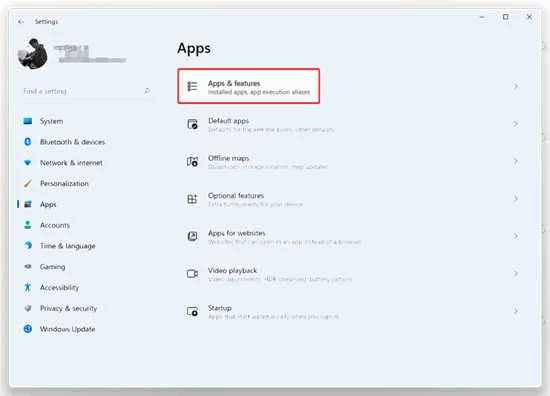This screenshot has width=550, height=396.
Task: Expand Apps & features chevron
Action: (516, 86)
